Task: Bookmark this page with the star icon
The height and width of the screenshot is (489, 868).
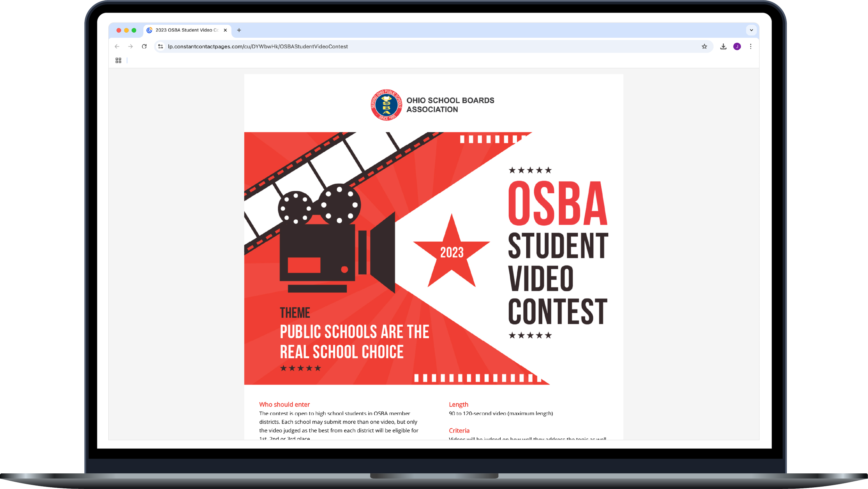Action: [704, 47]
